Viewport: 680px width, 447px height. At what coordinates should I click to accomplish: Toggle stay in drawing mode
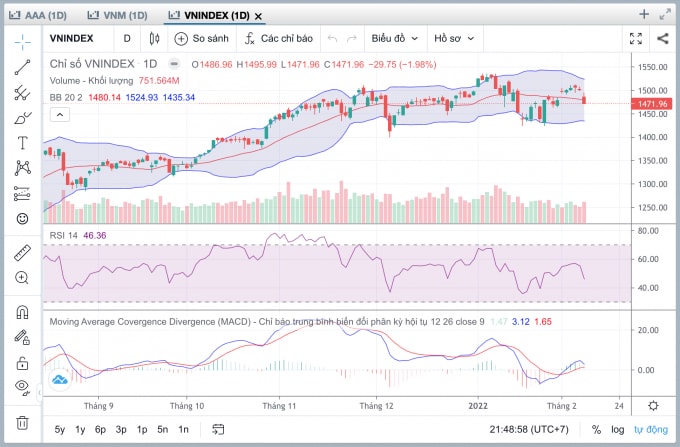pos(23,337)
